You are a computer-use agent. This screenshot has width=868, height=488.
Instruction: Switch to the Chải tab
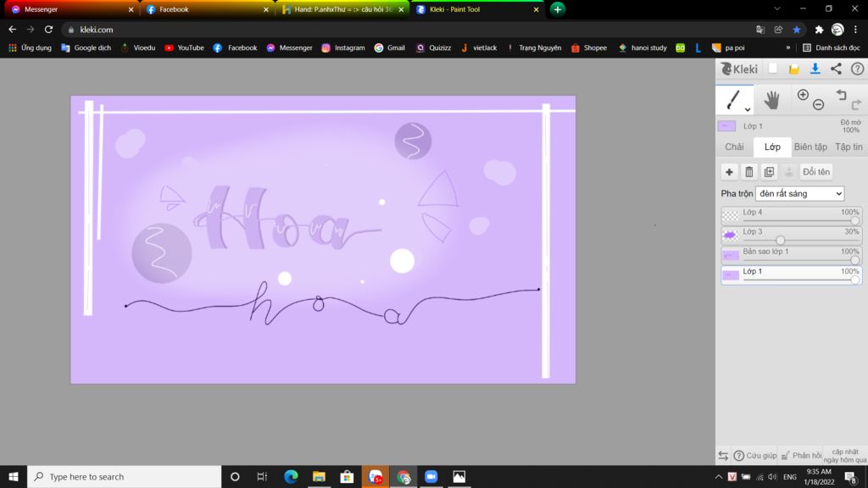click(734, 147)
